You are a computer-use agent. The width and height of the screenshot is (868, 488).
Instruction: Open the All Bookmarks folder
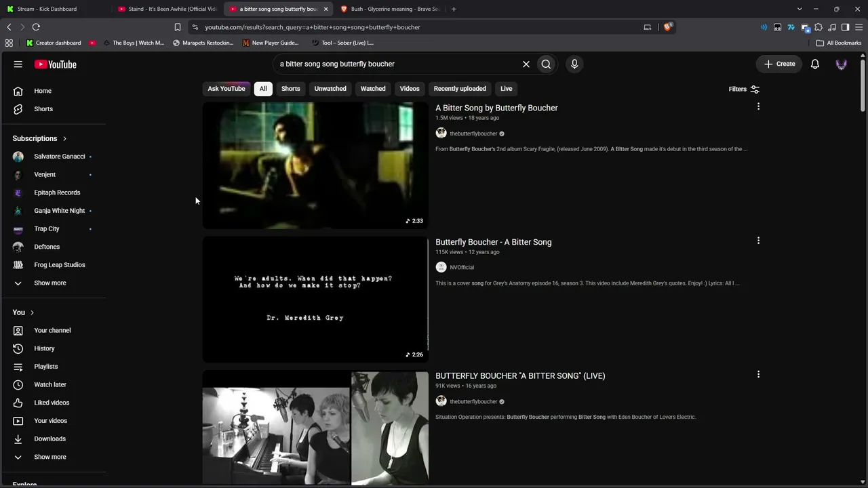pos(839,43)
